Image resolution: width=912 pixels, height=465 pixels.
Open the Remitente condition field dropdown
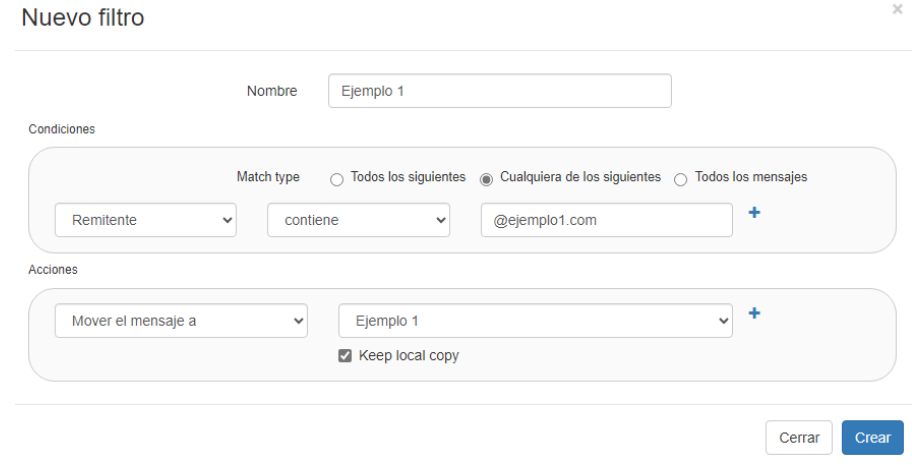point(145,221)
